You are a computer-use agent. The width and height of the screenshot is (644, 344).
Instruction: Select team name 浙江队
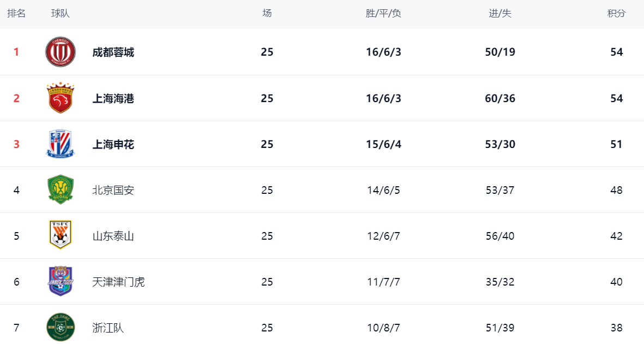click(107, 328)
